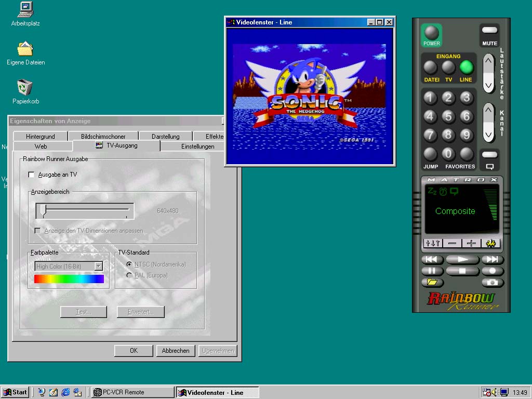Switch to the Effekte tab
The width and height of the screenshot is (532, 399).
coord(214,136)
